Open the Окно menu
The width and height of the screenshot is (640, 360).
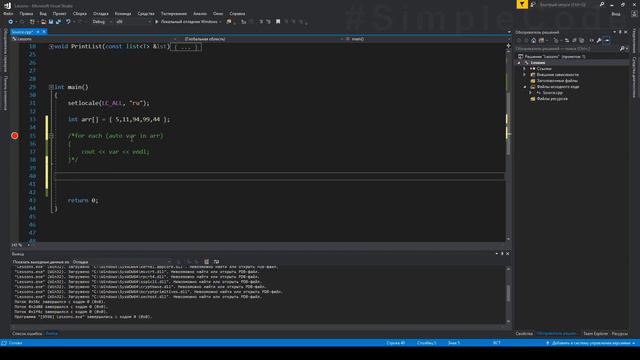218,13
